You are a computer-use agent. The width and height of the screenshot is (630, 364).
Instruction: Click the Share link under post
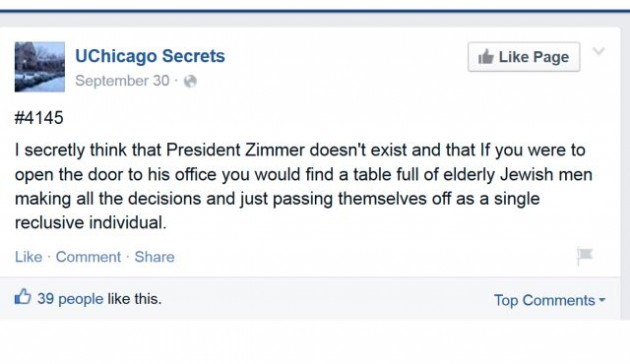click(154, 257)
